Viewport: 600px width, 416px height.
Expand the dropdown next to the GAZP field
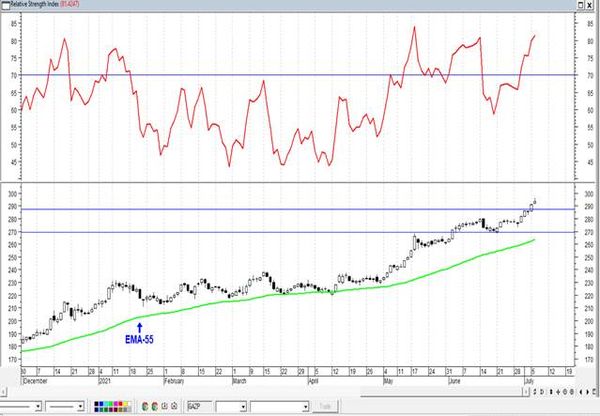click(x=243, y=406)
